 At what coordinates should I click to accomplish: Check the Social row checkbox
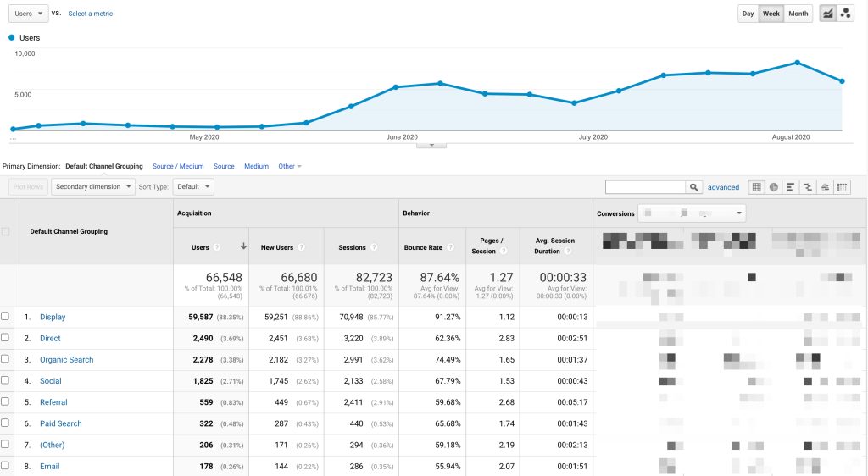[x=5, y=379]
